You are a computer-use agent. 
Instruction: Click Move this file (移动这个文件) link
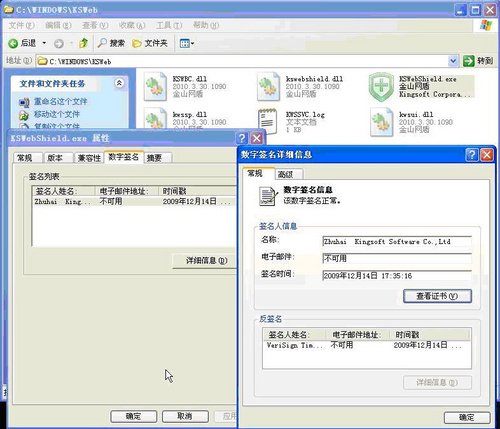[x=57, y=114]
